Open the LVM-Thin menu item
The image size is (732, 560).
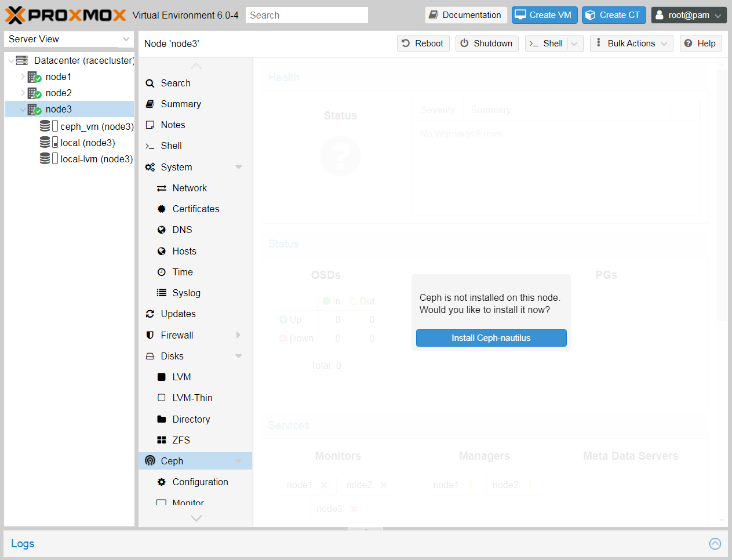(x=195, y=398)
